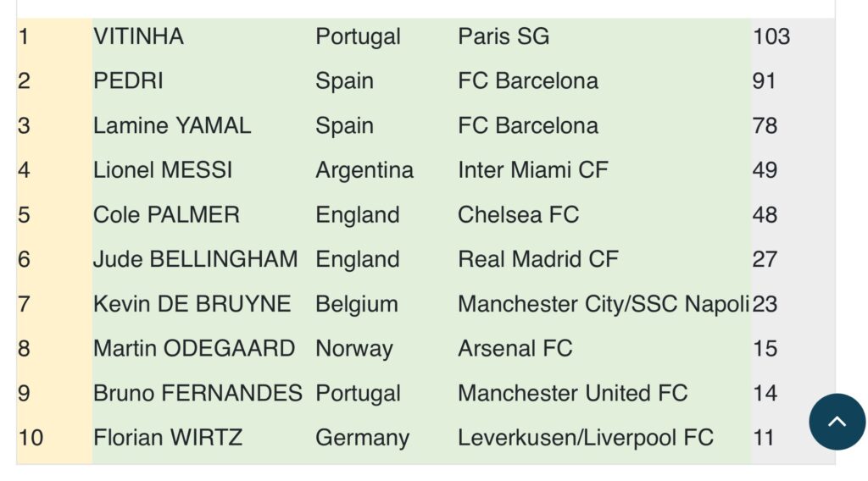Click on PEDRI in the ranking
868x481 pixels.
[x=128, y=81]
